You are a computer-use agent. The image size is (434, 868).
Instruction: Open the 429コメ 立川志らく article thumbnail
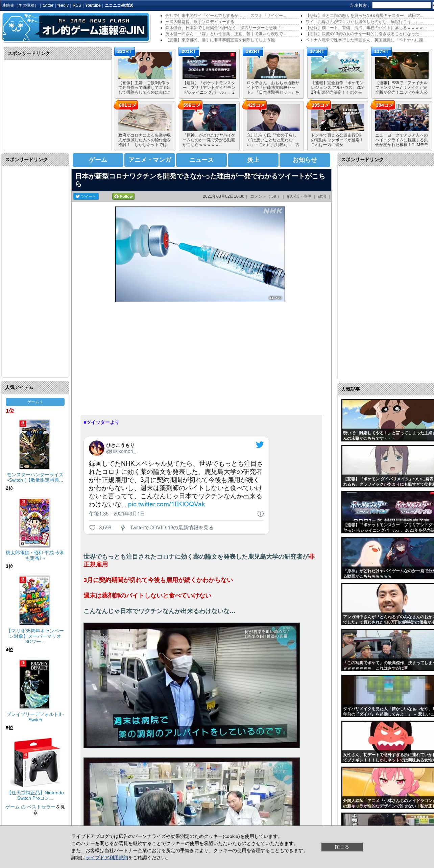(x=273, y=118)
